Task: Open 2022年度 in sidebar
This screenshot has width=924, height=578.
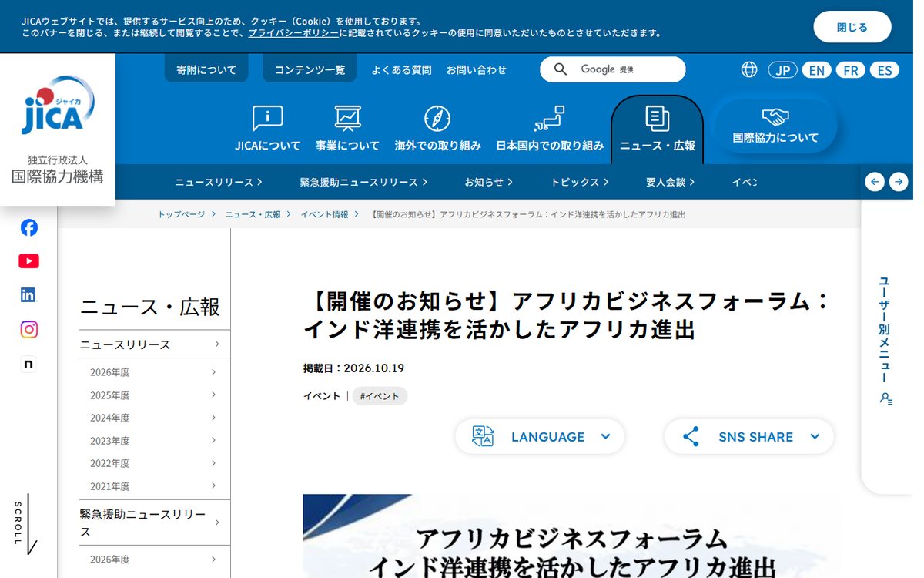Action: (x=155, y=463)
